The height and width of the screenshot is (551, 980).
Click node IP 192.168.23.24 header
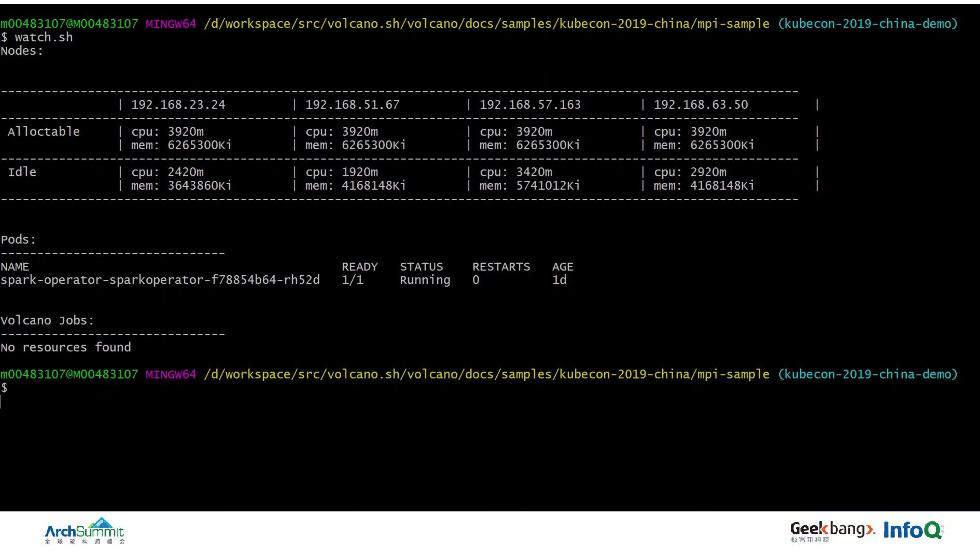pos(178,104)
